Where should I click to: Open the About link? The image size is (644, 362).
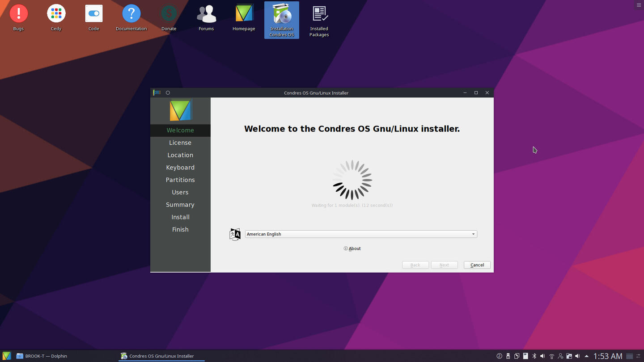click(x=352, y=248)
